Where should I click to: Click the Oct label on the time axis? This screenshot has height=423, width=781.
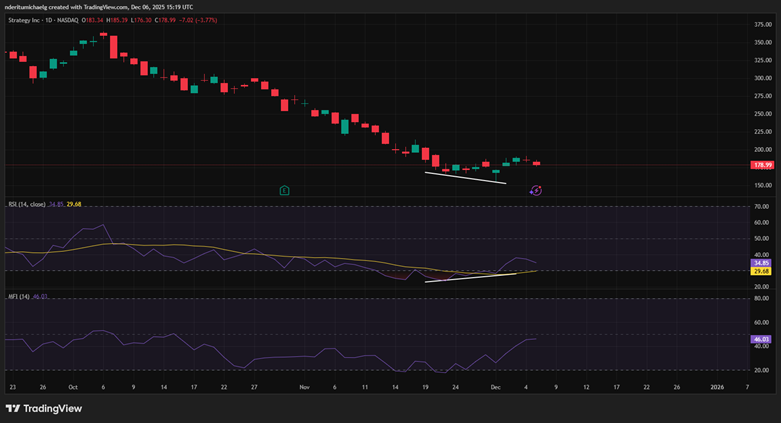(73, 386)
